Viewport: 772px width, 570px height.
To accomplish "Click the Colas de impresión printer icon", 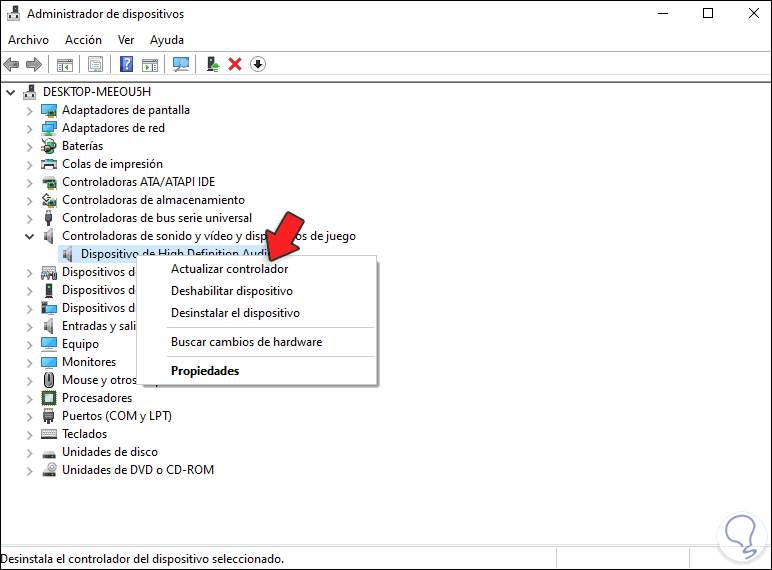I will click(x=49, y=164).
